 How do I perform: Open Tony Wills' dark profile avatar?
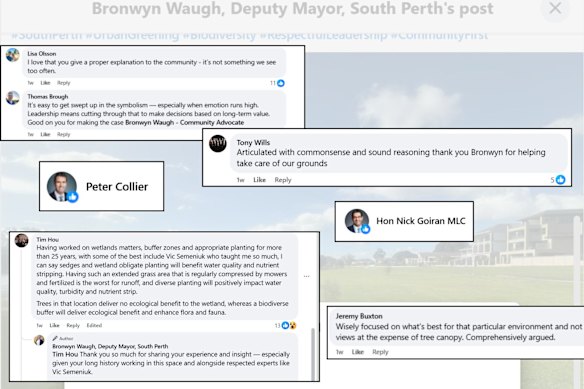(218, 143)
